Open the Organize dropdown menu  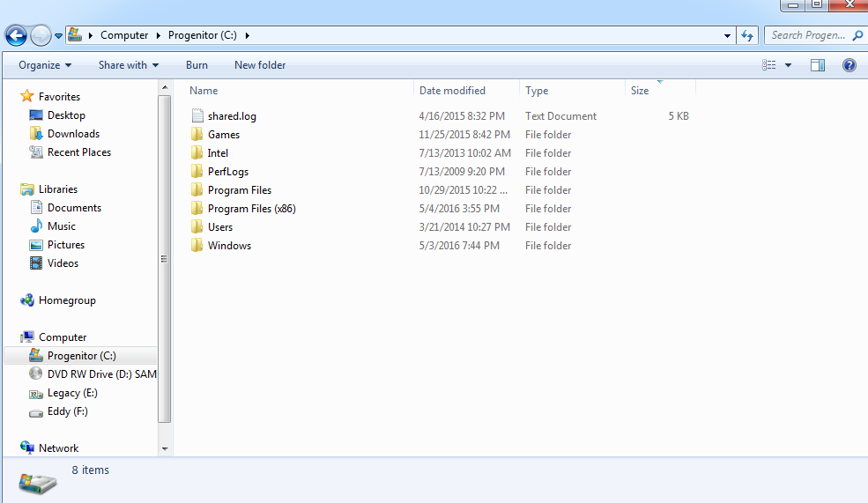pyautogui.click(x=46, y=65)
